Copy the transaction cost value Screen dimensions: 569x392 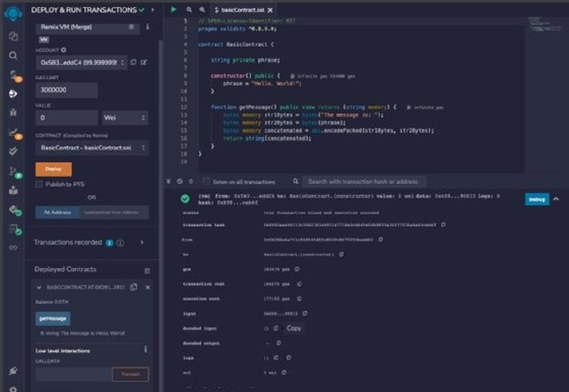point(299,284)
